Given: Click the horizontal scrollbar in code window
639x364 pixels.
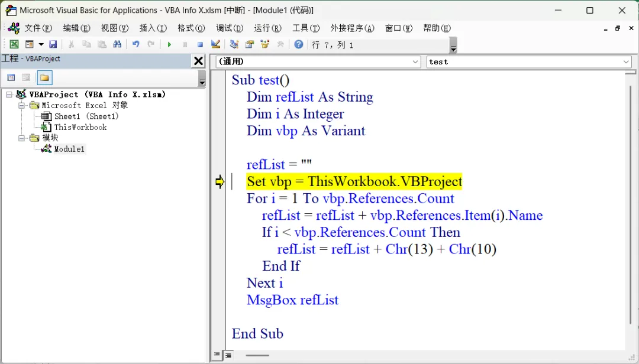Looking at the screenshot, I should click(257, 356).
